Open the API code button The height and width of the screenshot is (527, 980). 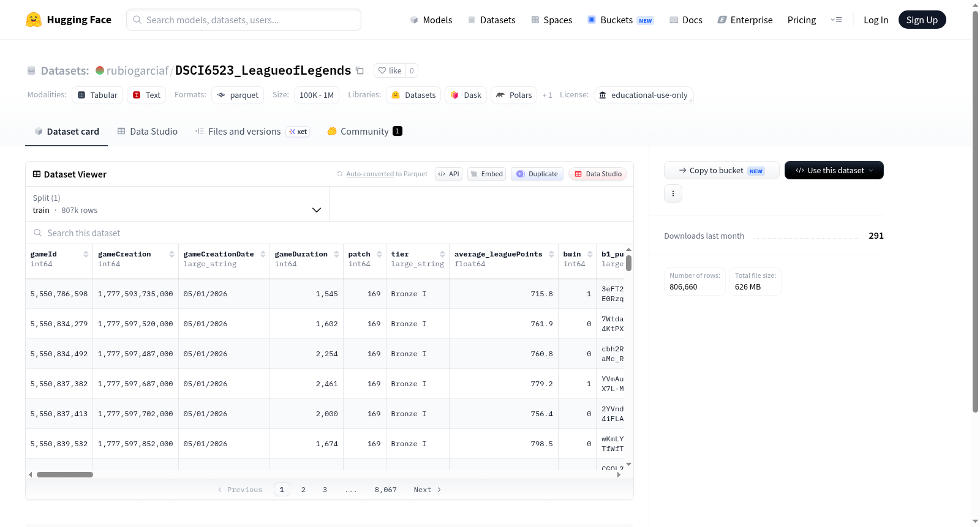448,174
